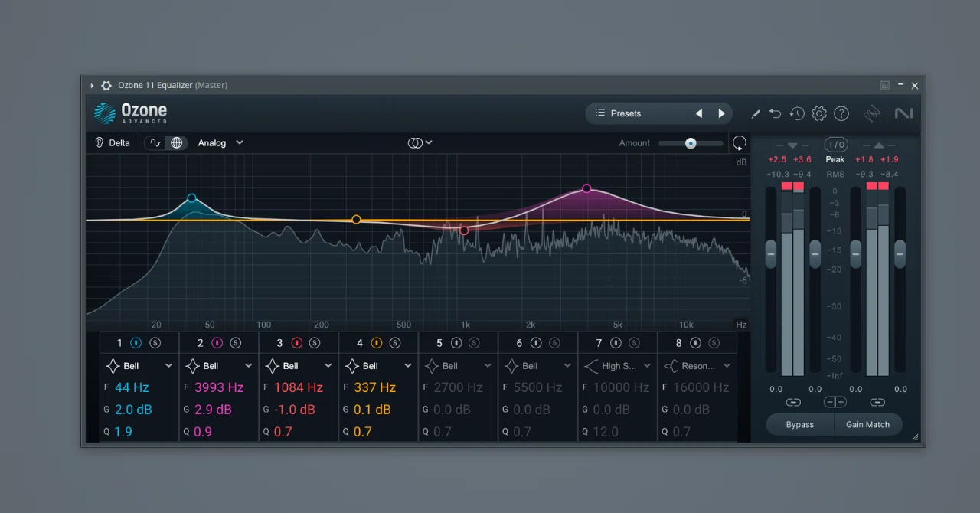Open the Analog EQ mode dropdown

point(220,142)
